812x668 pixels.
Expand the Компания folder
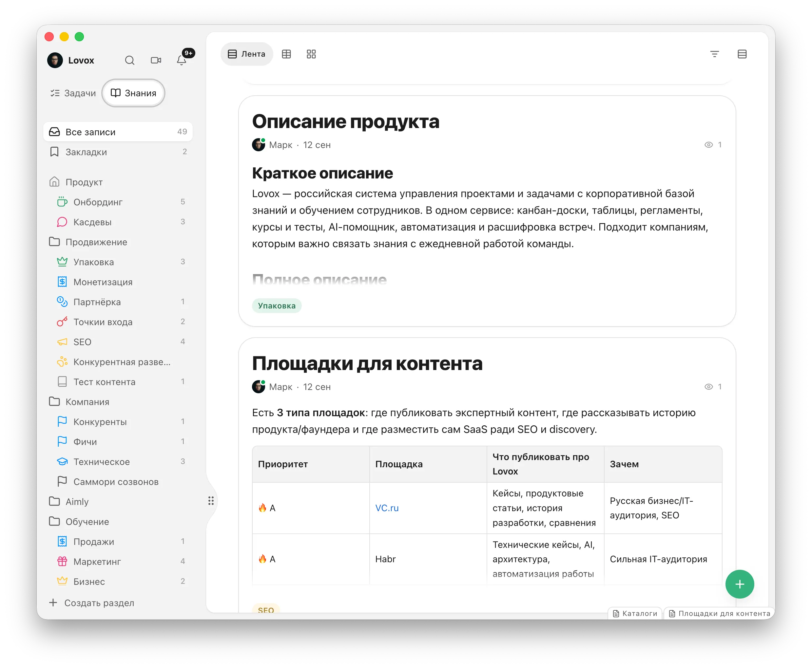pos(117,402)
